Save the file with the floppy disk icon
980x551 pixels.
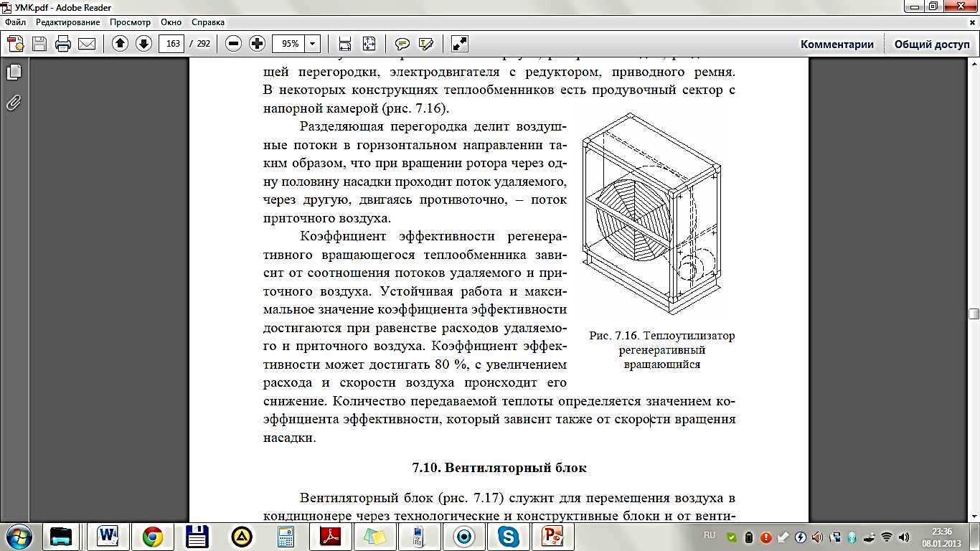click(x=39, y=44)
